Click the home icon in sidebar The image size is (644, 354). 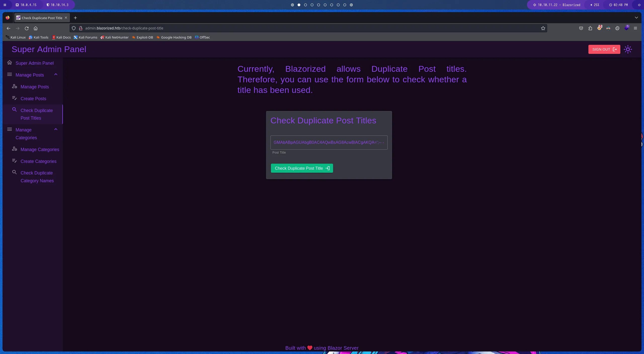10,63
